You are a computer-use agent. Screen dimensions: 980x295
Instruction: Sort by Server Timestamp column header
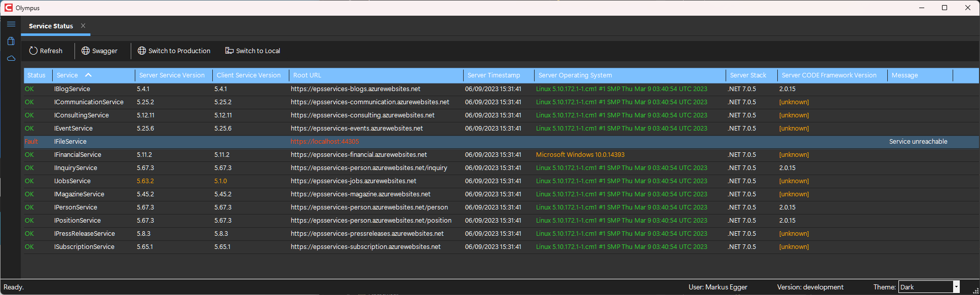pyautogui.click(x=494, y=75)
